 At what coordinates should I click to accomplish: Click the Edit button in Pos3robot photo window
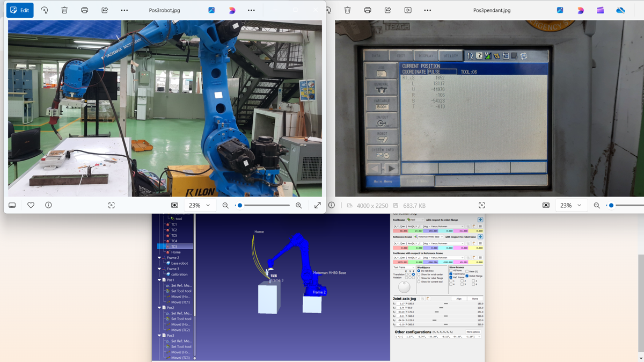coord(20,10)
